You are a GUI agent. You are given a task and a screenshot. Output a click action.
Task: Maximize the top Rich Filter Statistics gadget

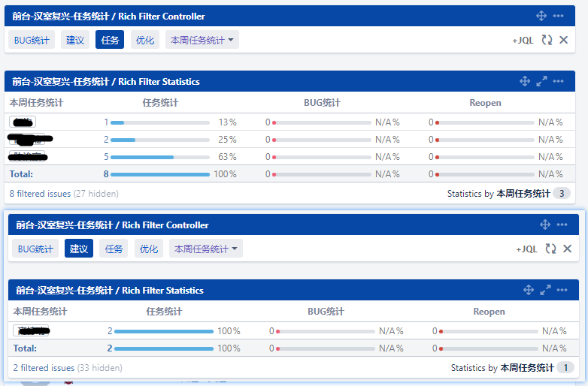tap(541, 81)
